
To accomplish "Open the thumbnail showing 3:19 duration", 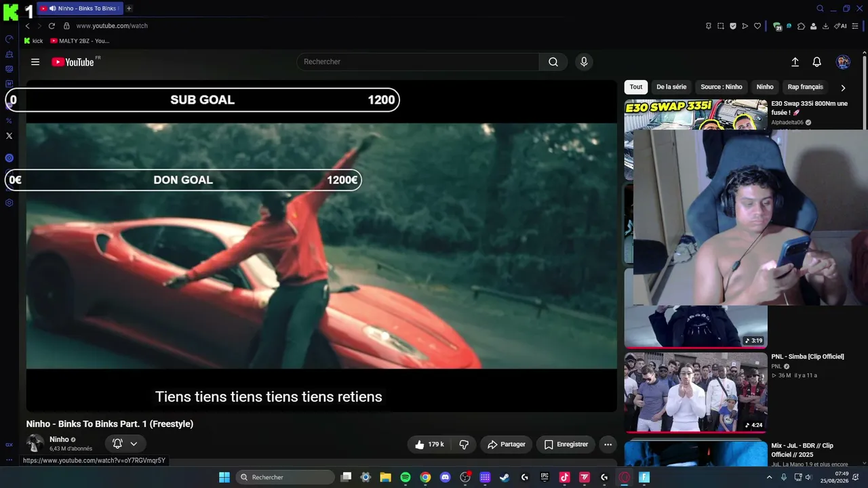I will 696,327.
